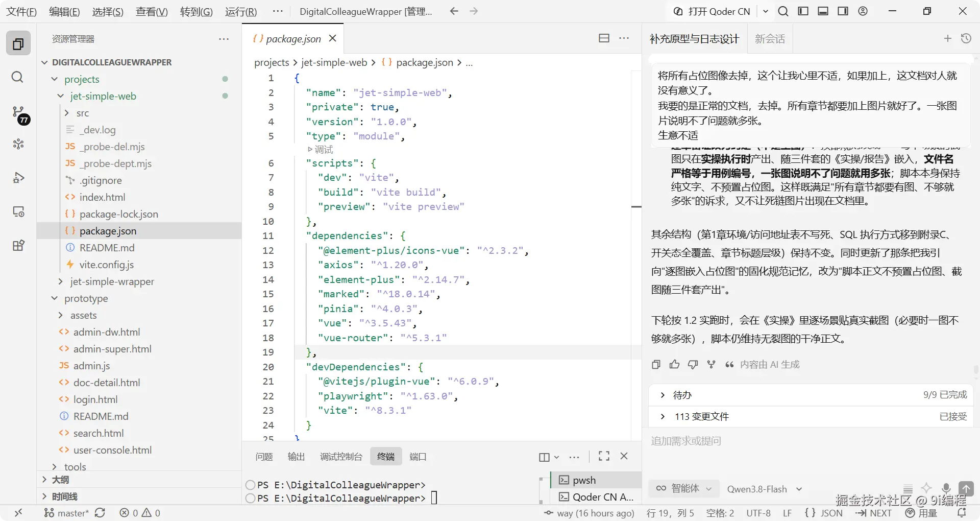Expand the jet-simple-wrapper folder

point(61,281)
